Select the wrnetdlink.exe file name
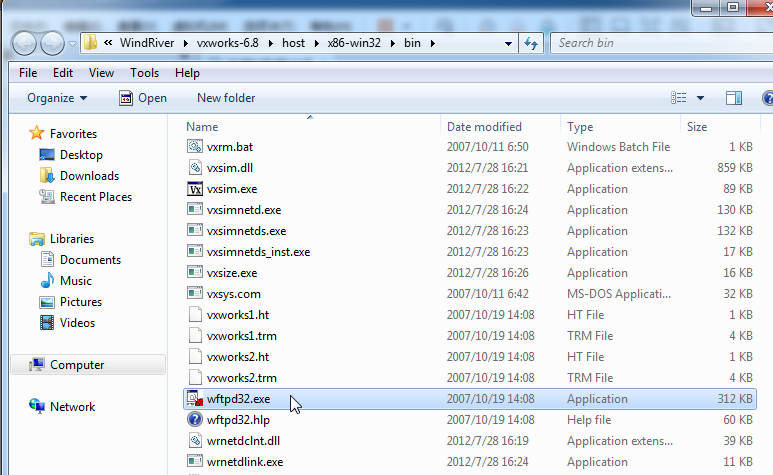Image resolution: width=773 pixels, height=475 pixels. click(245, 462)
